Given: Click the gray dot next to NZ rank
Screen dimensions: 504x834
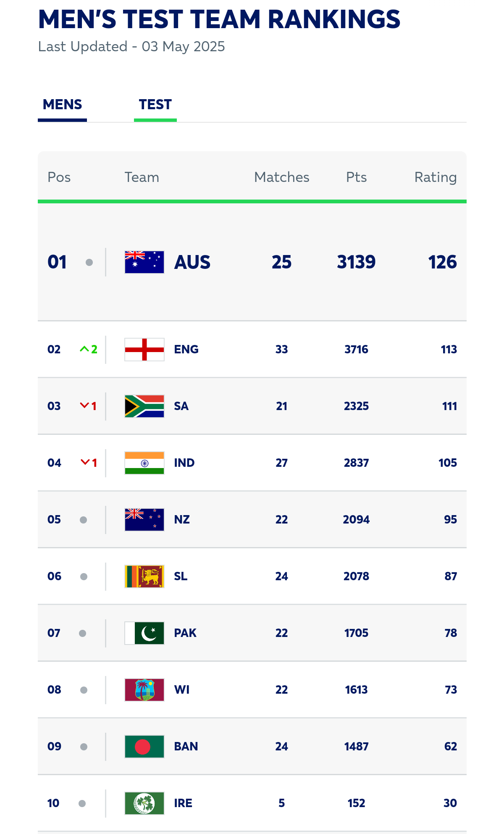Looking at the screenshot, I should tap(84, 520).
